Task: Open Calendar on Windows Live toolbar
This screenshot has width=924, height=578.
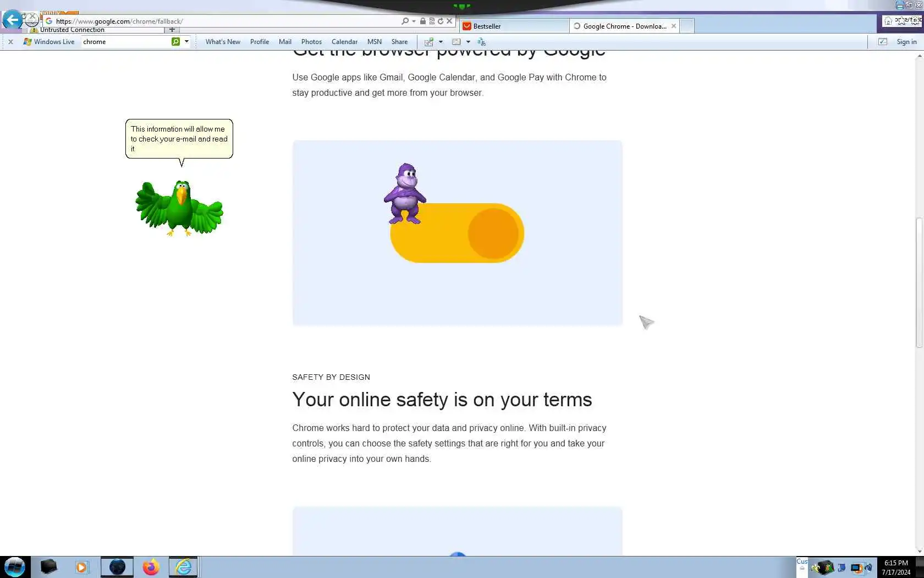Action: click(x=344, y=42)
